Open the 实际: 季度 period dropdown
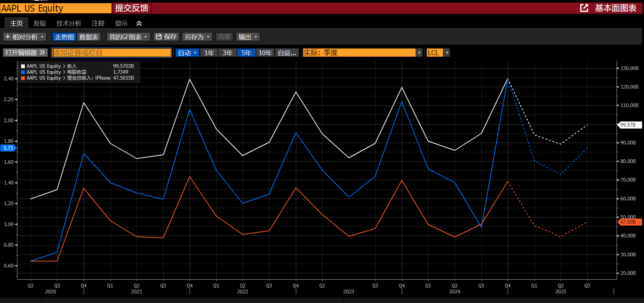The image size is (644, 303). point(419,53)
